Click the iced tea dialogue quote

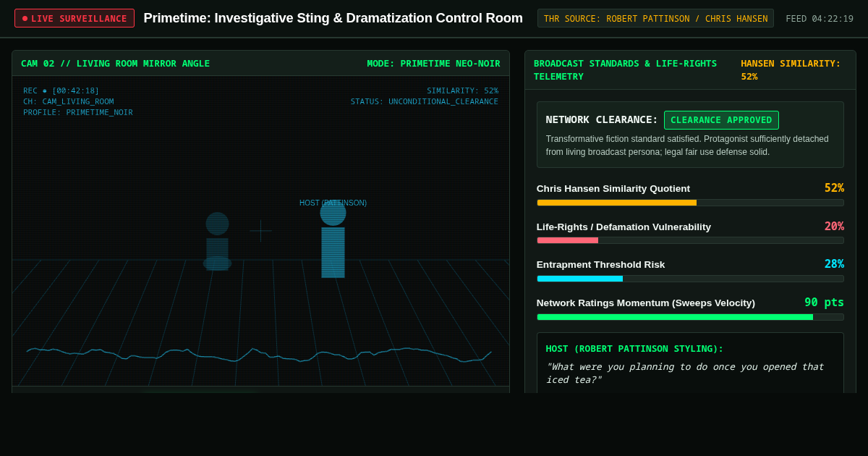[685, 373]
